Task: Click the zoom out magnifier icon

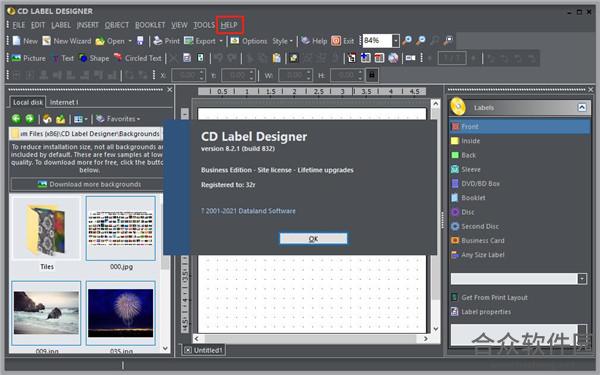Action: coord(421,41)
